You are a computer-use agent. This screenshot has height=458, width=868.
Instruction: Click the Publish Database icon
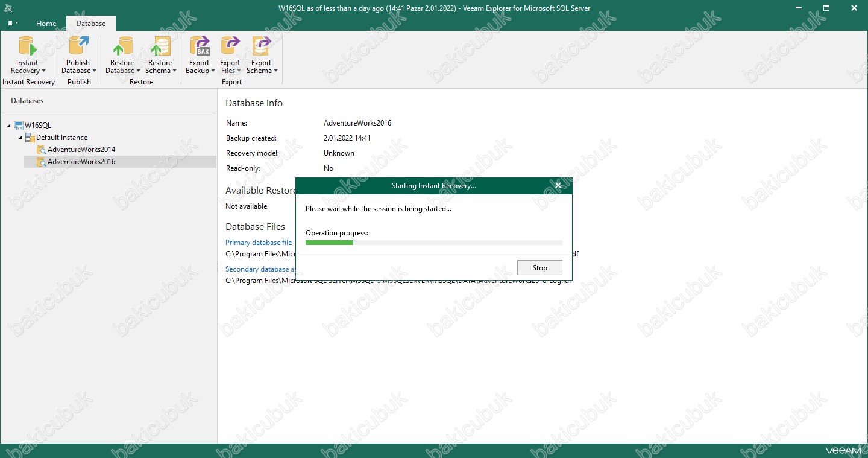pos(78,47)
